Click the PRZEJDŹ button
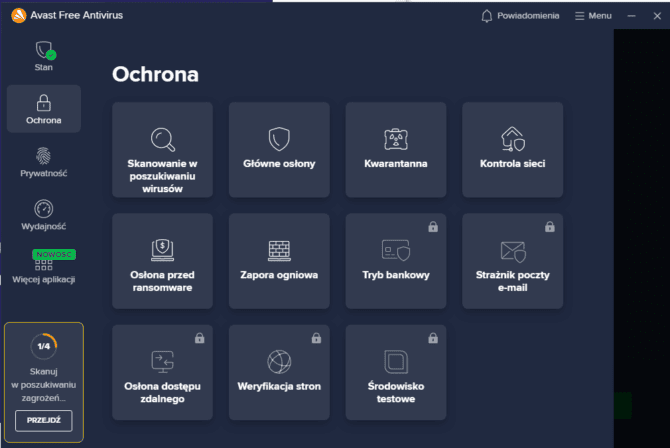Screen dimensions: 670x448 pyautogui.click(x=44, y=421)
